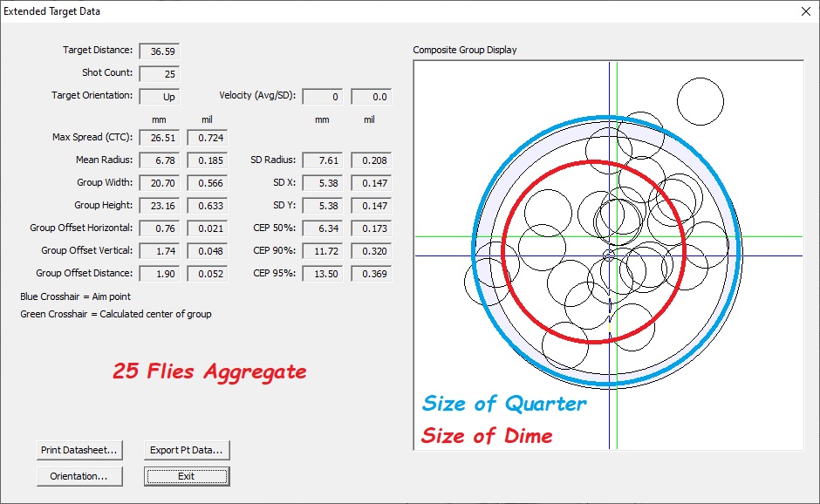Select Group Width mil value 0.566

coord(208,183)
